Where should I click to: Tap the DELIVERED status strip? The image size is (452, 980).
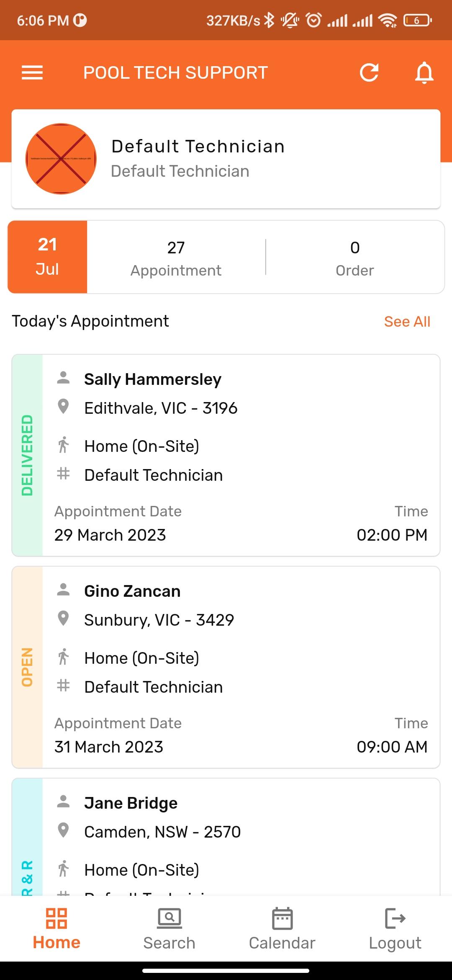(27, 455)
